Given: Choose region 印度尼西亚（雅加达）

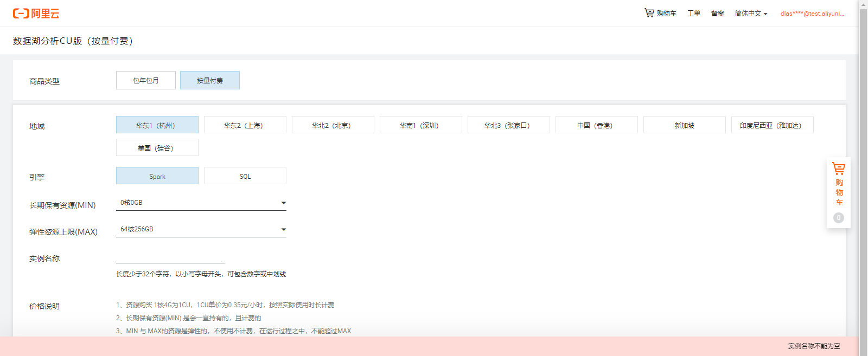Looking at the screenshot, I should pyautogui.click(x=773, y=125).
